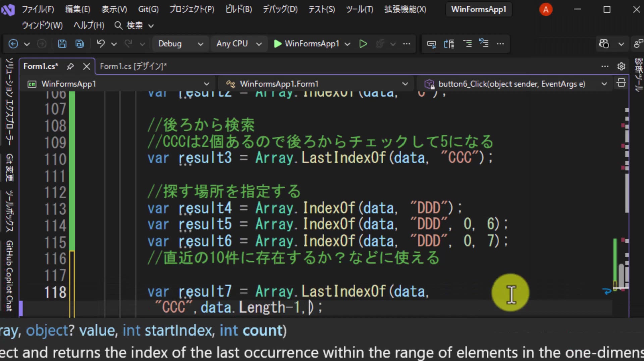Click the Live Share icon

tap(638, 44)
